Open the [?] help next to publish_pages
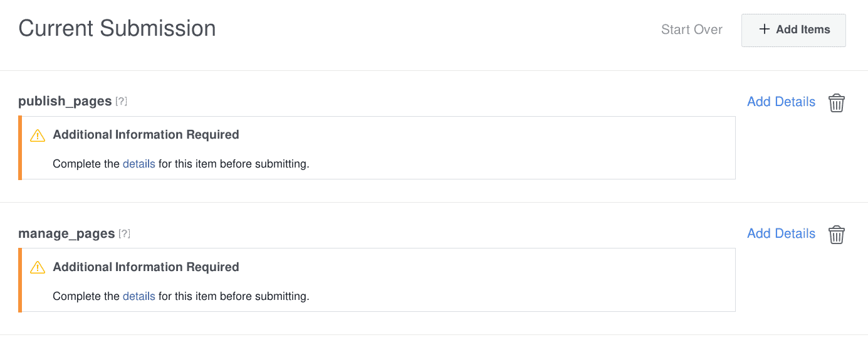 click(121, 102)
